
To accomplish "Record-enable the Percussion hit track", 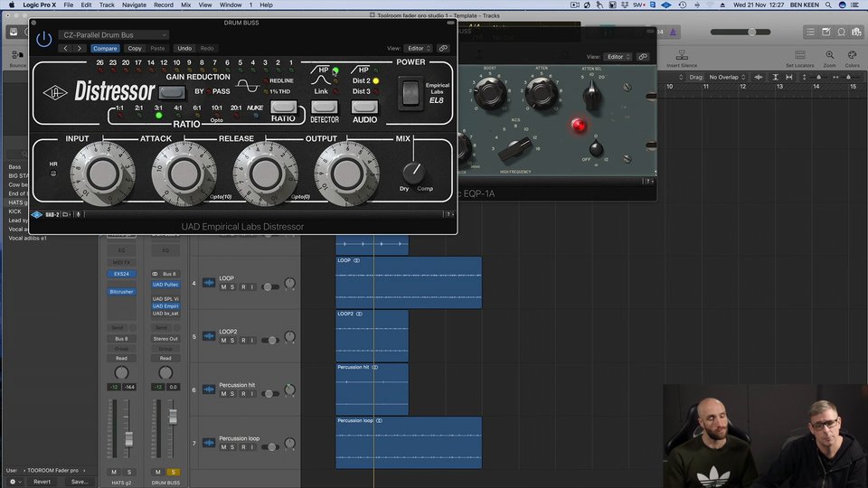I will 243,393.
